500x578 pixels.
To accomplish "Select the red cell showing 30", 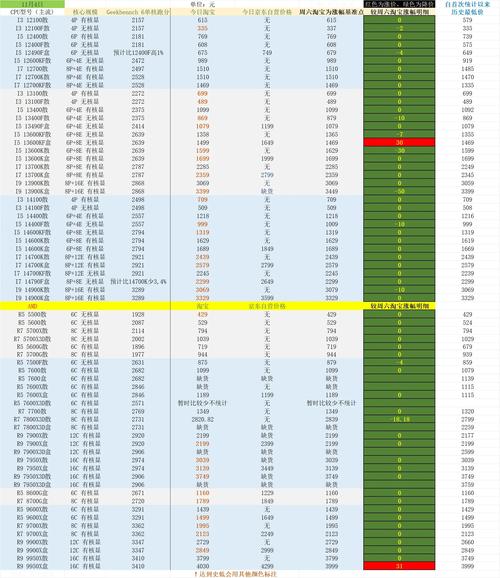I will [x=399, y=142].
